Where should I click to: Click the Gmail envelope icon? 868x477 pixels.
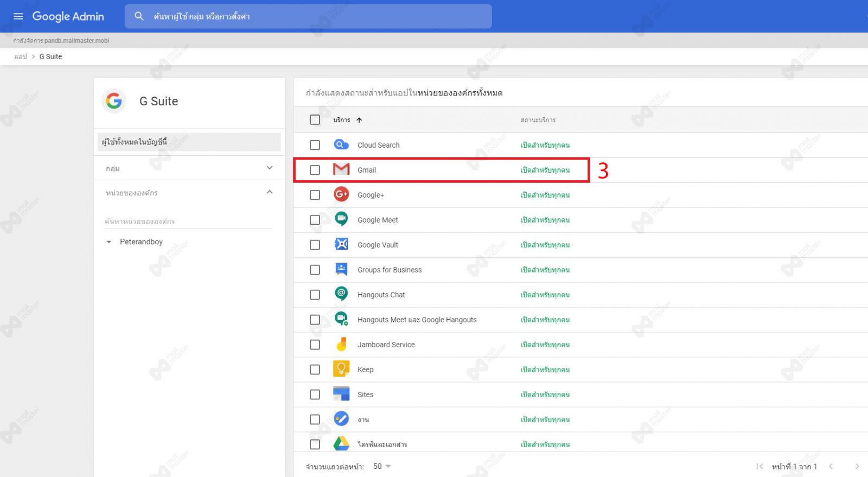pyautogui.click(x=341, y=170)
